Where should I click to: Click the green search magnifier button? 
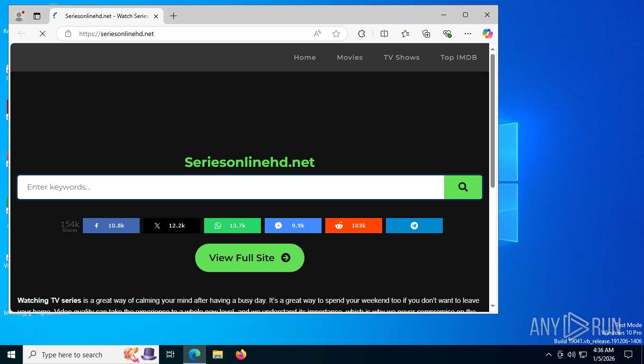click(463, 187)
